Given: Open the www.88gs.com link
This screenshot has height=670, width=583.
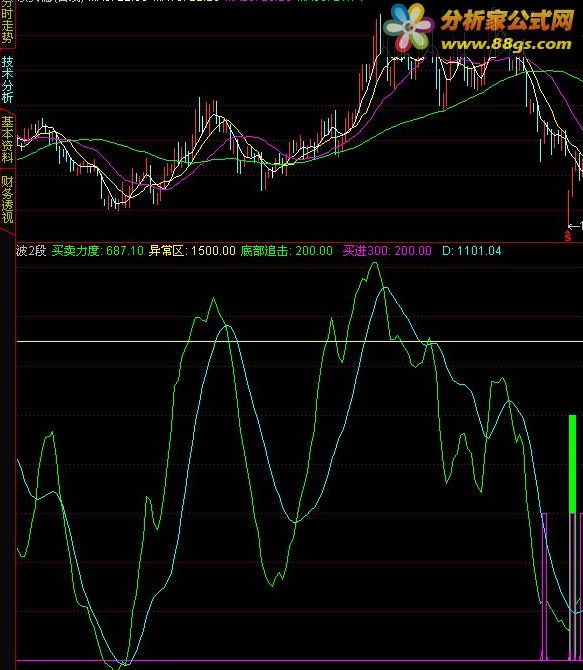Looking at the screenshot, I should [x=506, y=44].
